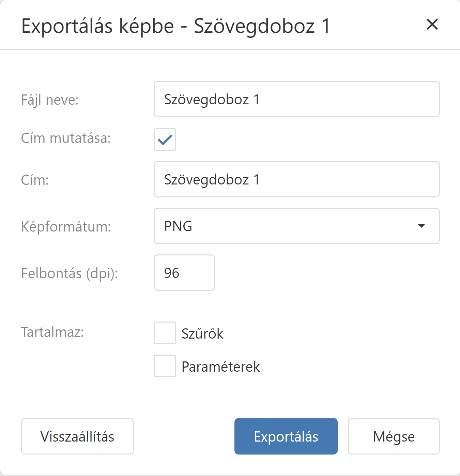Click the Fájl neve text field
Screen dimensions: 460x476
pos(296,99)
